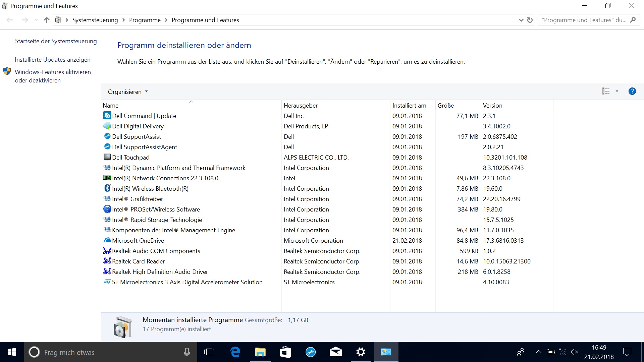Change the list view layout
644x362 pixels.
[x=606, y=91]
